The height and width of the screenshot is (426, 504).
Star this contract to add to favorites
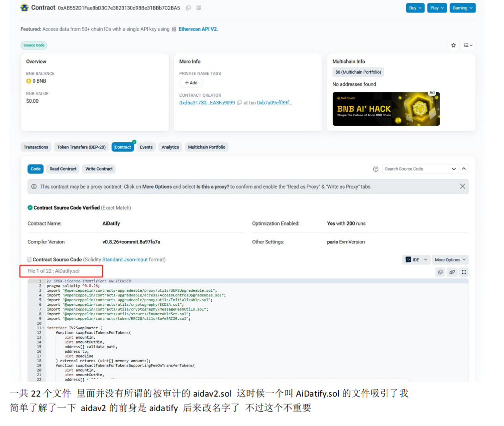coord(453,45)
